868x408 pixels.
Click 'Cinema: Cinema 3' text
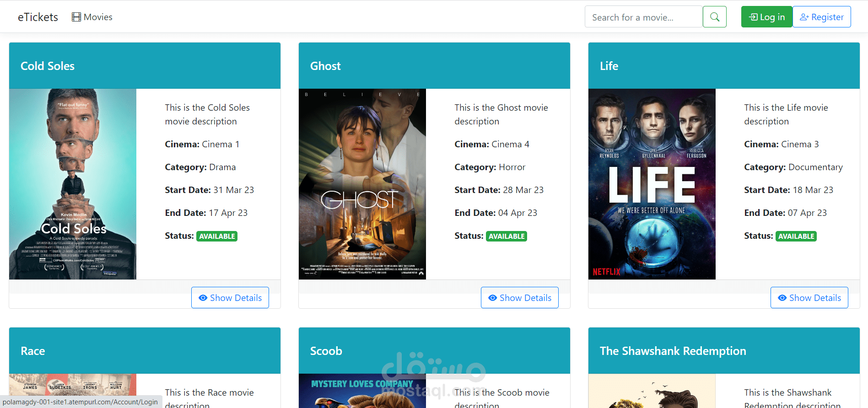pyautogui.click(x=782, y=144)
